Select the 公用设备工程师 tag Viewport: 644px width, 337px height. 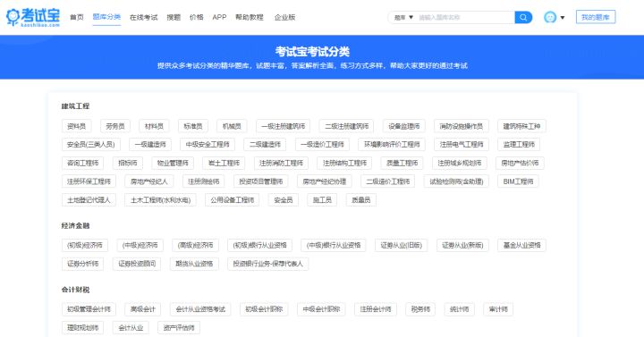click(x=232, y=200)
